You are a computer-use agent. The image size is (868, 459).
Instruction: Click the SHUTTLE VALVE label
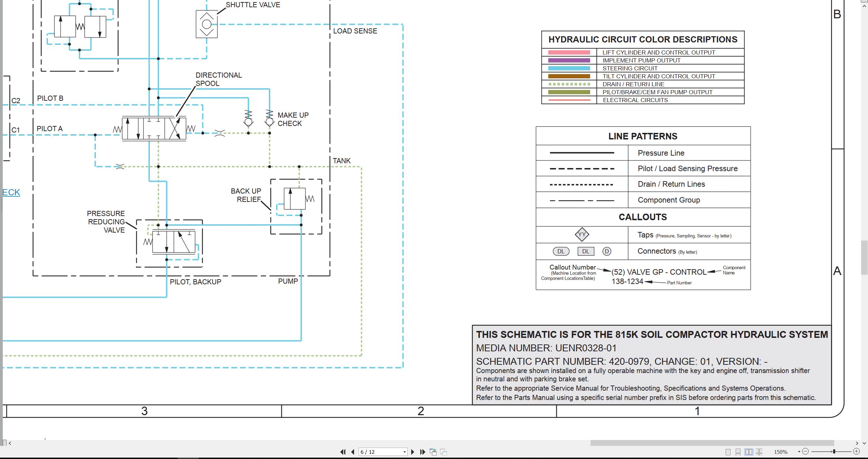click(x=253, y=5)
